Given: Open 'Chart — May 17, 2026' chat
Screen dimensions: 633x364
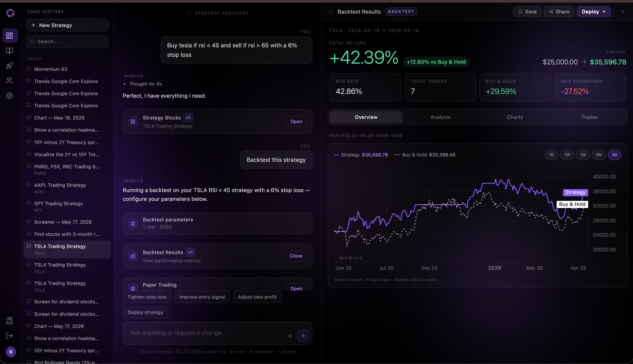Looking at the screenshot, I should coord(67,326).
